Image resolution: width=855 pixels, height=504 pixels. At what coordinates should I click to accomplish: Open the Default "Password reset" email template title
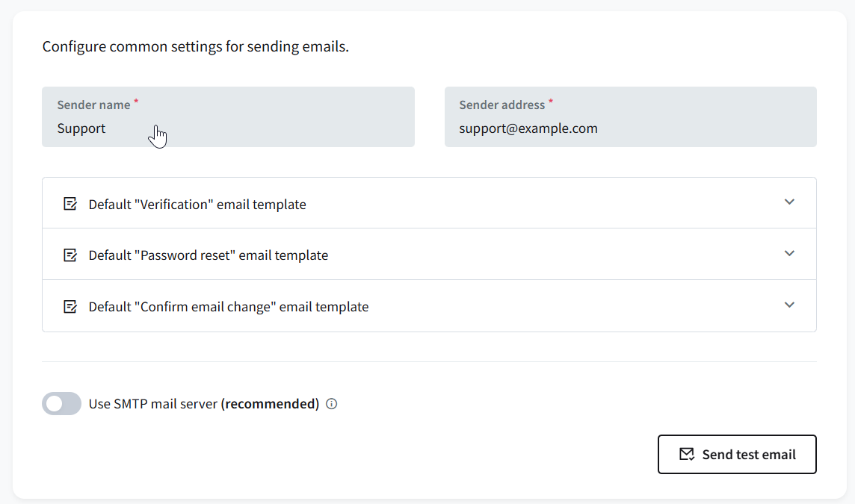click(209, 255)
